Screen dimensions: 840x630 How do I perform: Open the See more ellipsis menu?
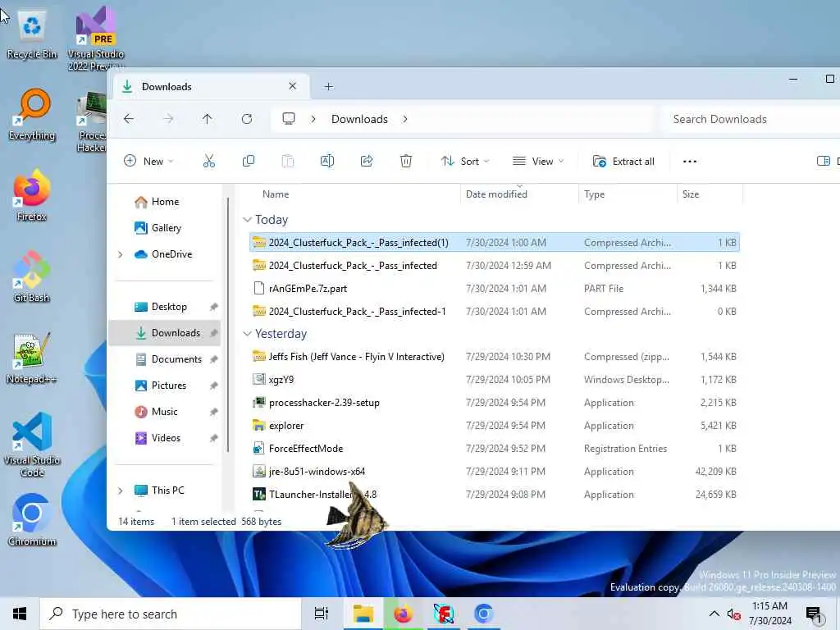tap(689, 162)
